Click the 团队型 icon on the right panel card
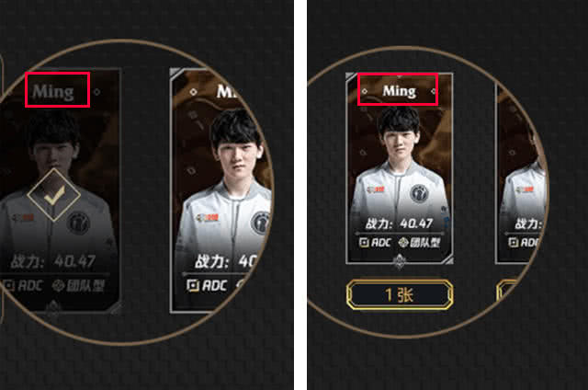Image resolution: width=588 pixels, height=390 pixels. point(403,243)
